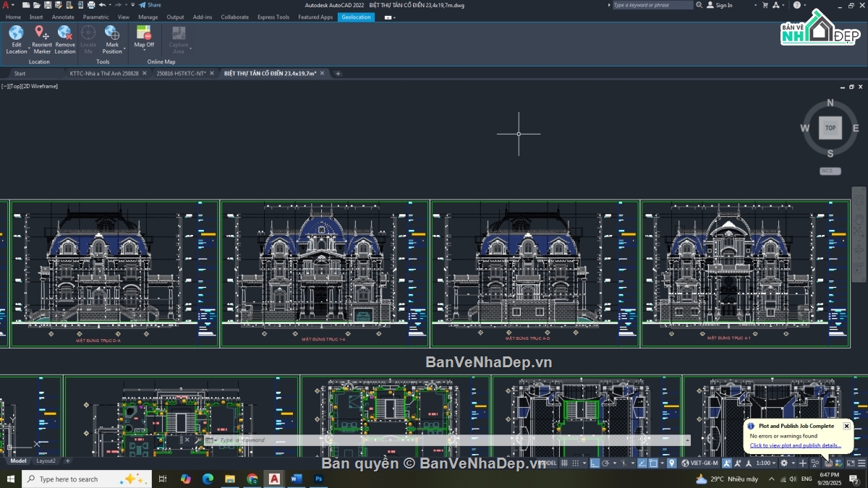Click the view plot and publish details link

tap(795, 445)
